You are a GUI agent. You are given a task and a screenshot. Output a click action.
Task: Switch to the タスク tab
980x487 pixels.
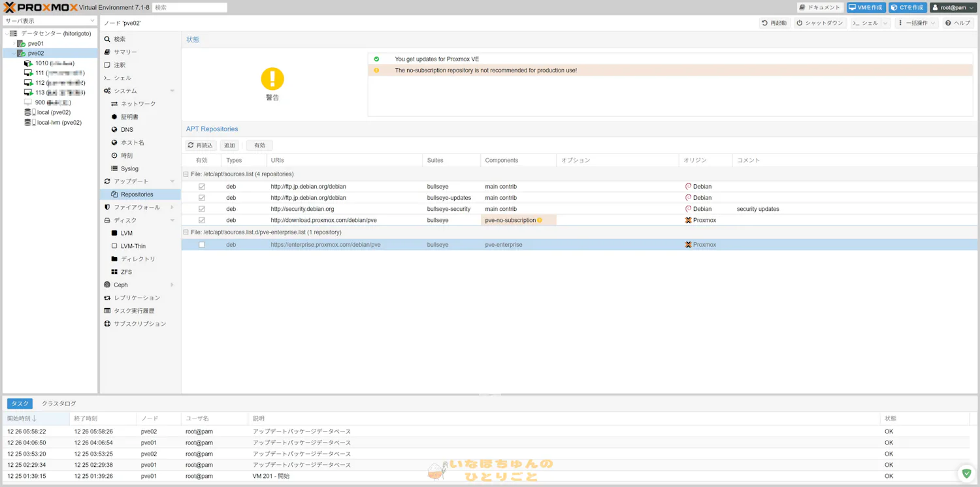(20, 403)
